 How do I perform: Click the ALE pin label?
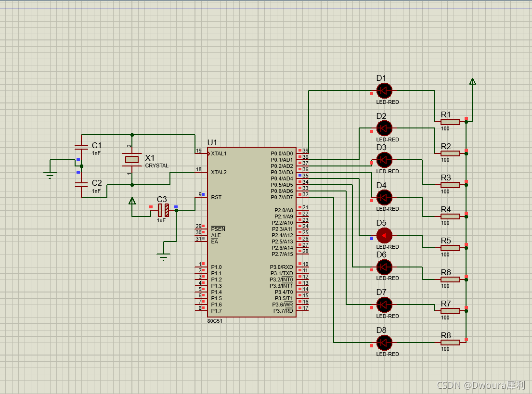pyautogui.click(x=216, y=235)
